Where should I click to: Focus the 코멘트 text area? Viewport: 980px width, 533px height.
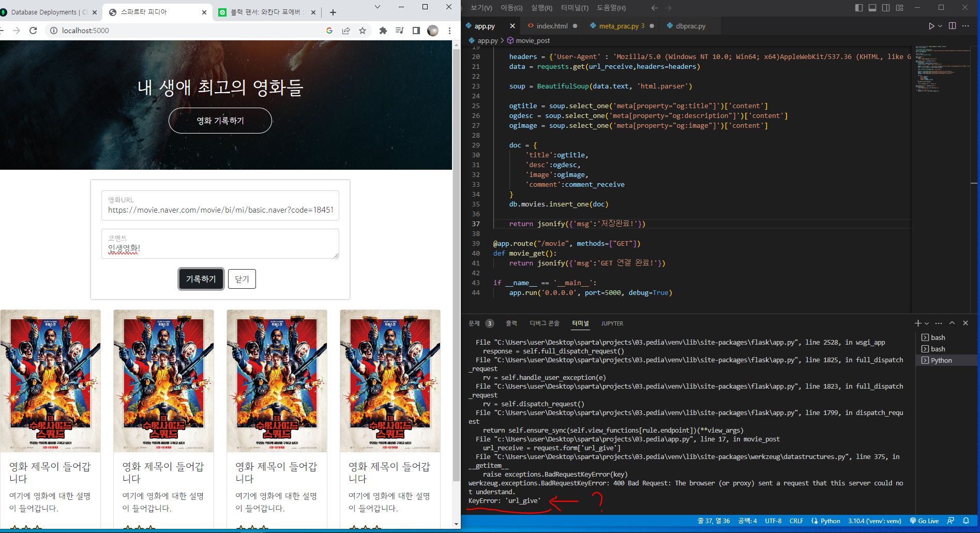[220, 244]
